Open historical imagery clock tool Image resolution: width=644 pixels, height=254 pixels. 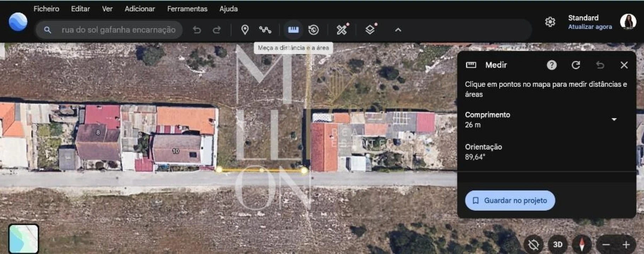click(313, 30)
